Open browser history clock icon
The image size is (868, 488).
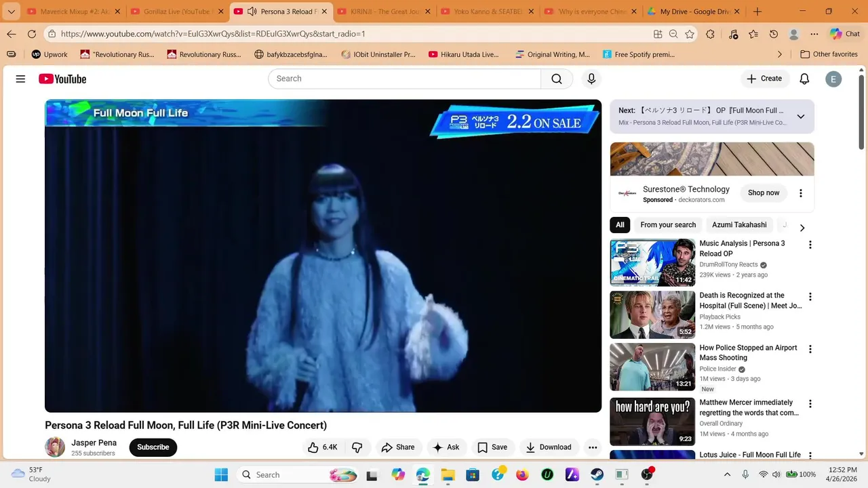click(x=774, y=34)
